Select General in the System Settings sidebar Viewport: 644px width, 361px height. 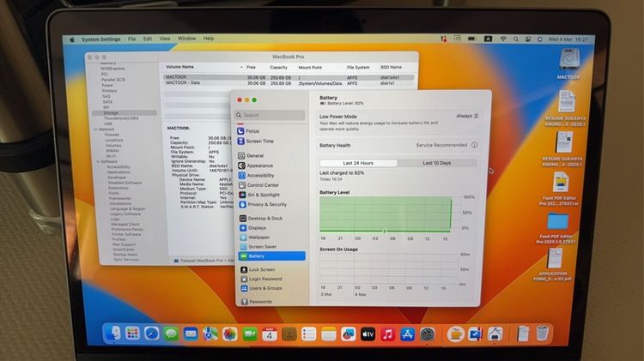[251, 156]
